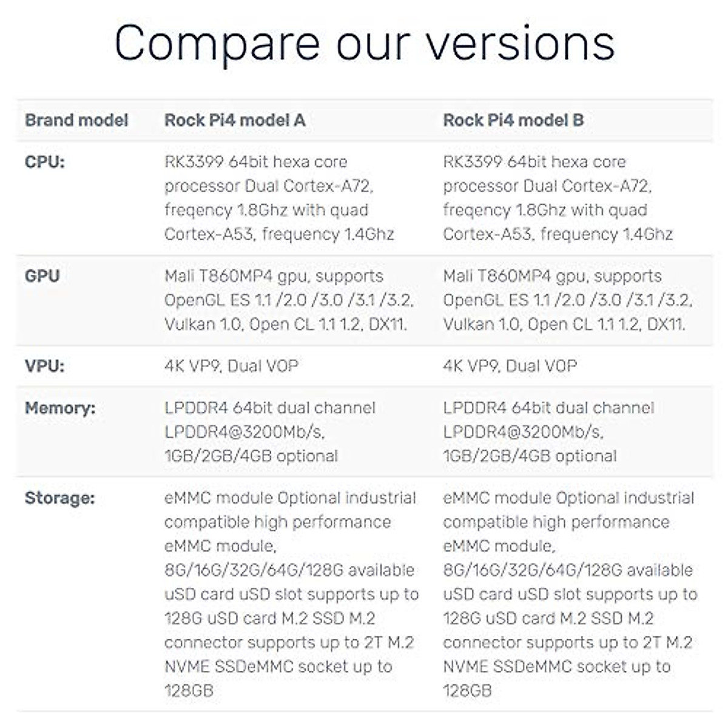Select model B's LPDDR4 memory description

548,431
